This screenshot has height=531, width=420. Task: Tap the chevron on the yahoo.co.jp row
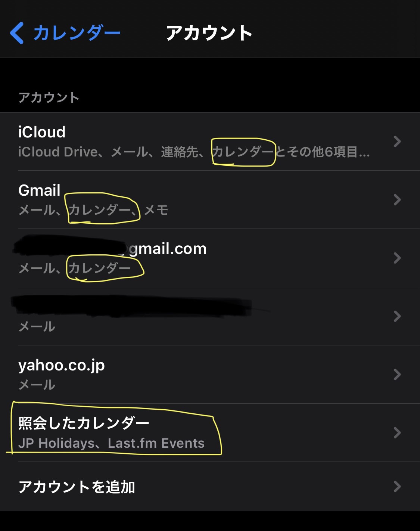pyautogui.click(x=397, y=375)
